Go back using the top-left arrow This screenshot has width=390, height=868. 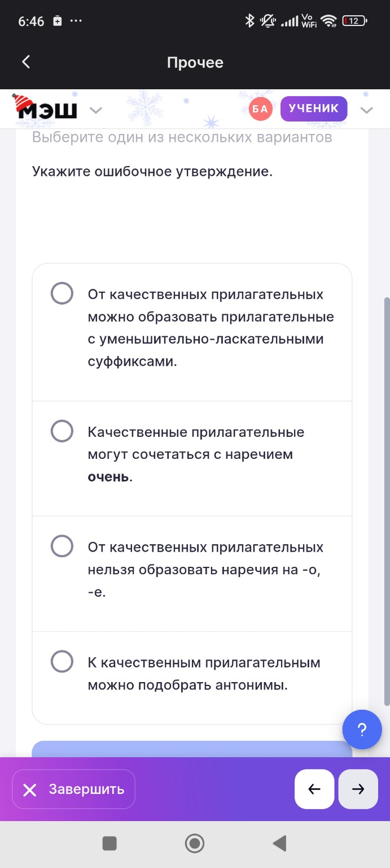[25, 62]
